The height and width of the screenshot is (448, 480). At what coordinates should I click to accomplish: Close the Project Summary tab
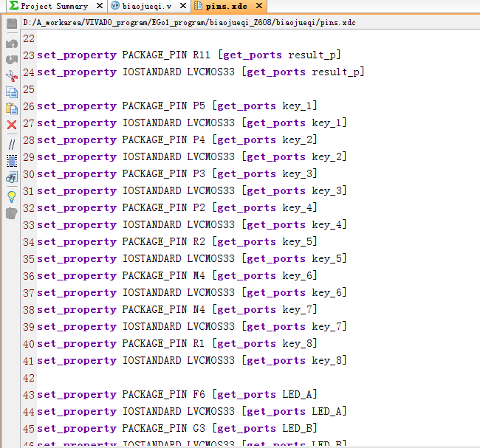point(97,6)
